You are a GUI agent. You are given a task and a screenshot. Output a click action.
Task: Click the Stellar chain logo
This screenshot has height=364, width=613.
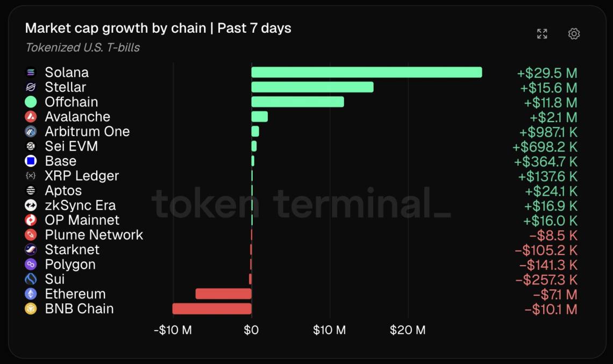click(x=31, y=87)
